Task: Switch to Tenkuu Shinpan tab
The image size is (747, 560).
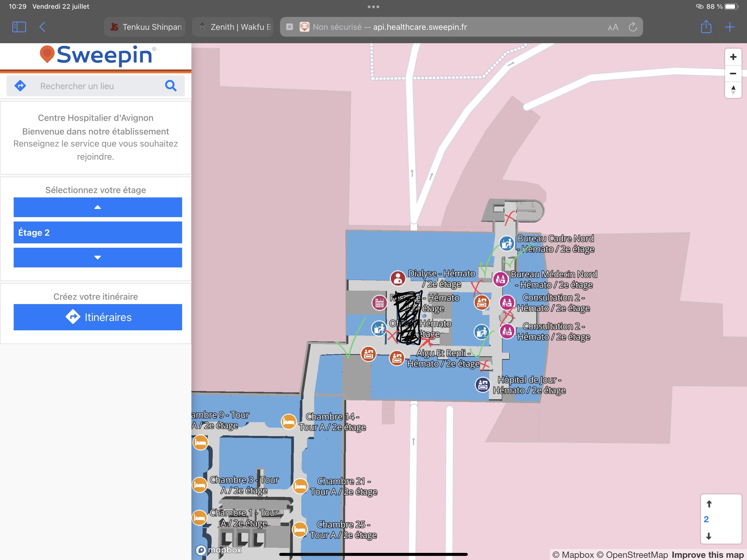Action: tap(145, 27)
